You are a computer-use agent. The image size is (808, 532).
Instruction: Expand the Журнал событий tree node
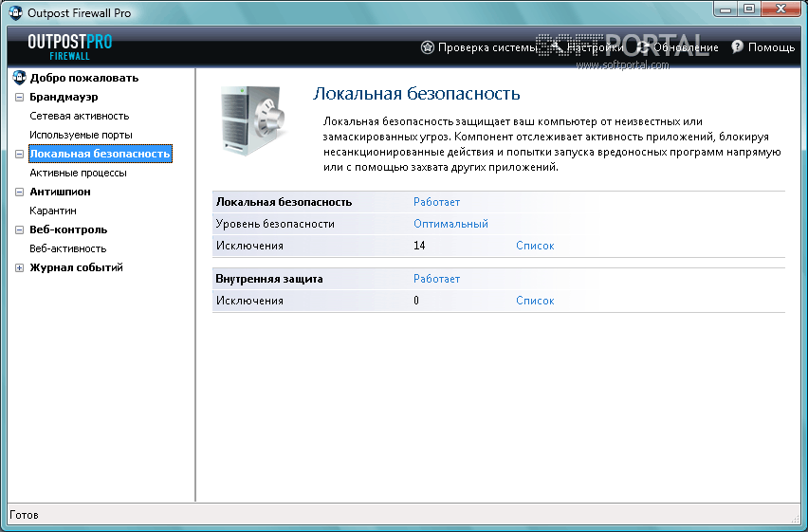(x=19, y=267)
